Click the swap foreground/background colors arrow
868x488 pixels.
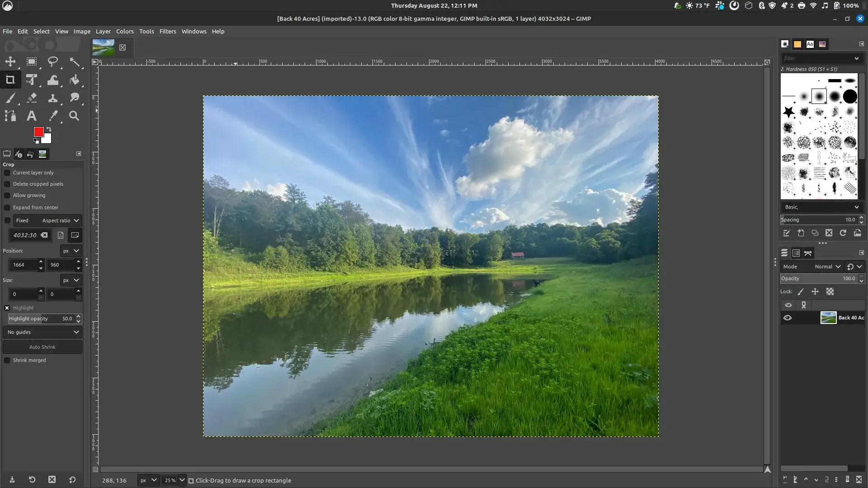click(49, 130)
